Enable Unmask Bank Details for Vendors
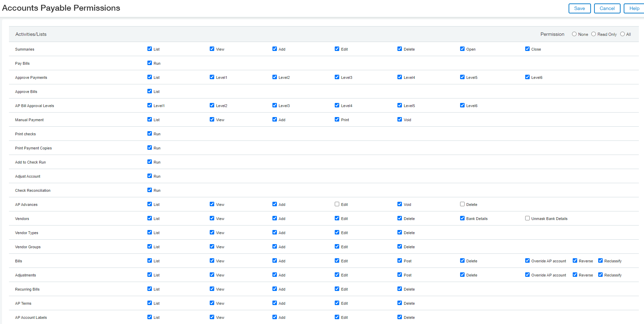 pos(527,218)
